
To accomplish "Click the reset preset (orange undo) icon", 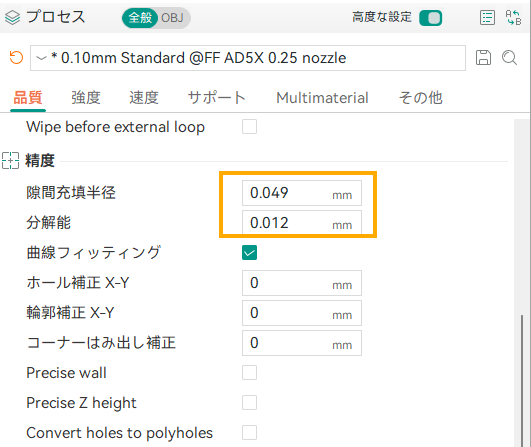I will [16, 58].
